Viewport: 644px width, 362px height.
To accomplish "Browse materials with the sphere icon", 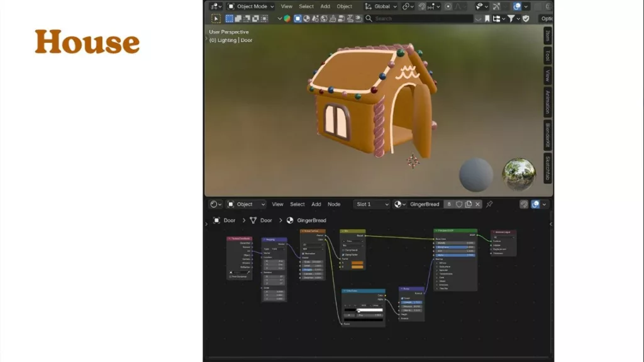I will pyautogui.click(x=399, y=204).
